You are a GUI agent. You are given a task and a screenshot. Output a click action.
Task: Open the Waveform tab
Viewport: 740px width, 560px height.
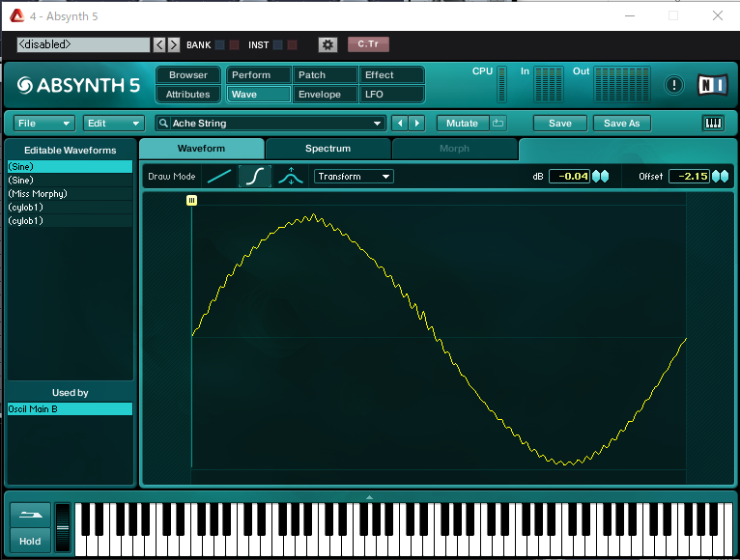[202, 149]
